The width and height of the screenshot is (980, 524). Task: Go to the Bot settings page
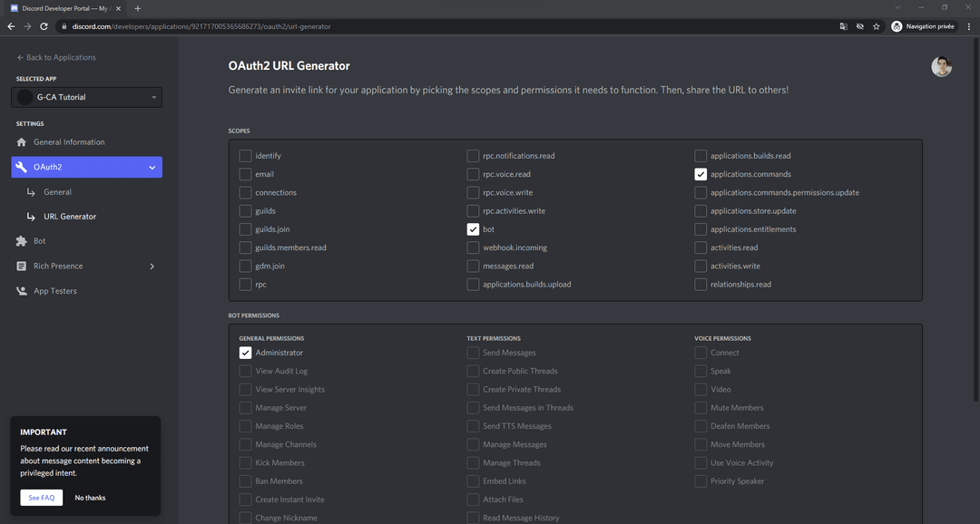(39, 241)
